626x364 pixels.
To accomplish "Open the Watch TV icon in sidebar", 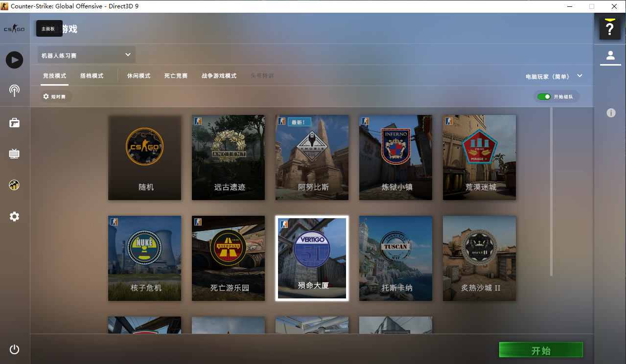I will tap(14, 154).
